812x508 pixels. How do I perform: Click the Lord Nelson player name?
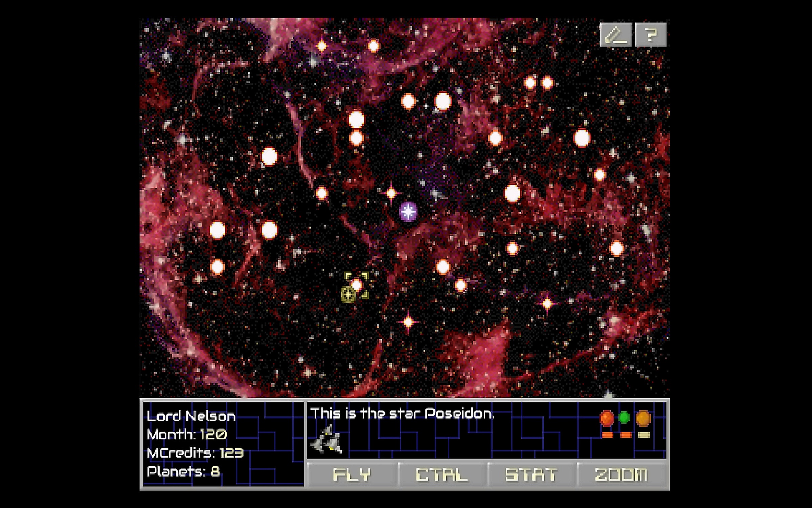[x=191, y=416]
